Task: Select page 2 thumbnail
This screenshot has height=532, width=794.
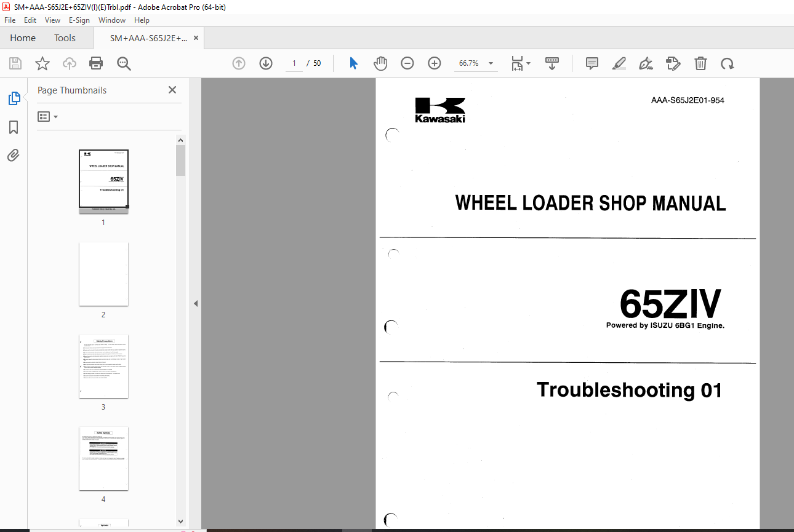Action: (103, 274)
